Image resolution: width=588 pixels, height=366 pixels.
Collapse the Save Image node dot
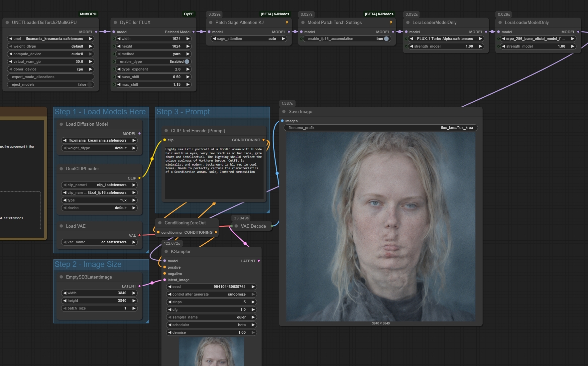(284, 112)
